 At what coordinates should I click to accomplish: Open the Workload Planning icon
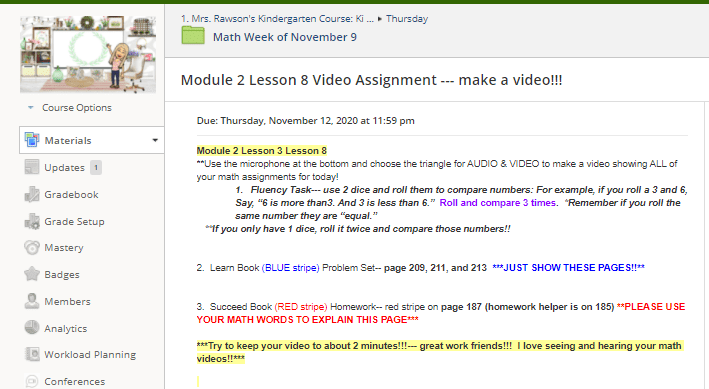point(32,354)
